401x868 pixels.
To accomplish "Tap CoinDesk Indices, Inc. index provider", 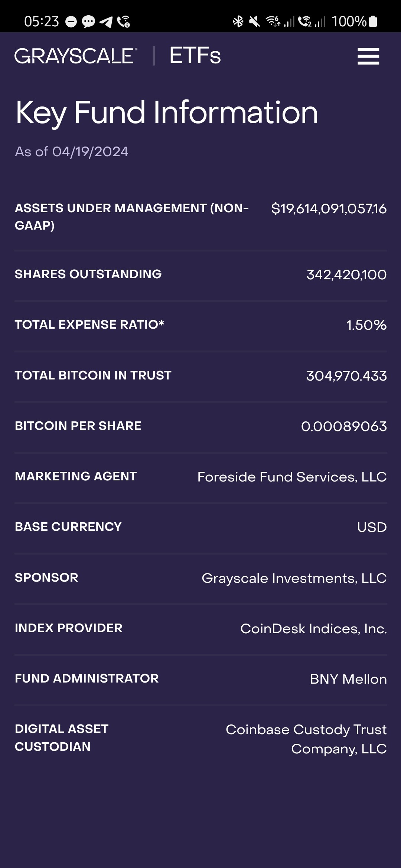I will pos(313,629).
